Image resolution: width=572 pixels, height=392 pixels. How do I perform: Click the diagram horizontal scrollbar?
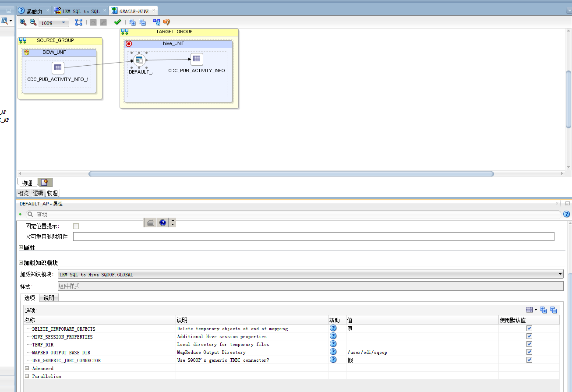291,174
